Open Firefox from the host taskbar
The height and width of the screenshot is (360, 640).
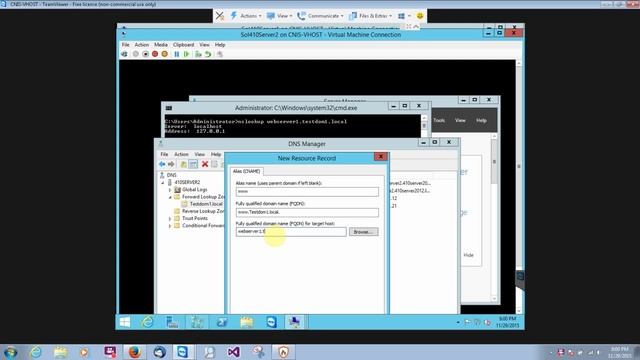click(x=135, y=352)
